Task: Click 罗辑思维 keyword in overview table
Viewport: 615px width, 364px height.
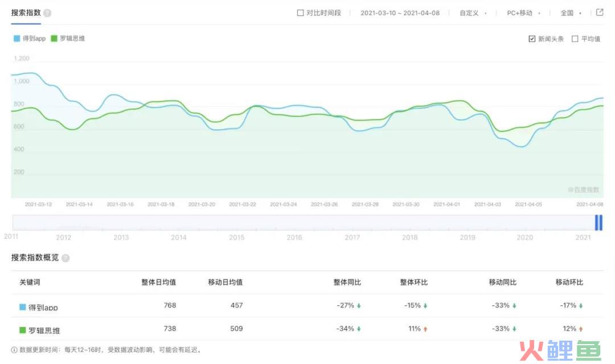Action: tap(44, 330)
